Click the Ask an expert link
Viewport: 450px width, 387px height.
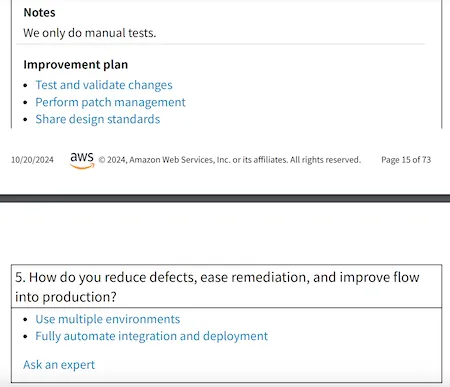click(59, 365)
